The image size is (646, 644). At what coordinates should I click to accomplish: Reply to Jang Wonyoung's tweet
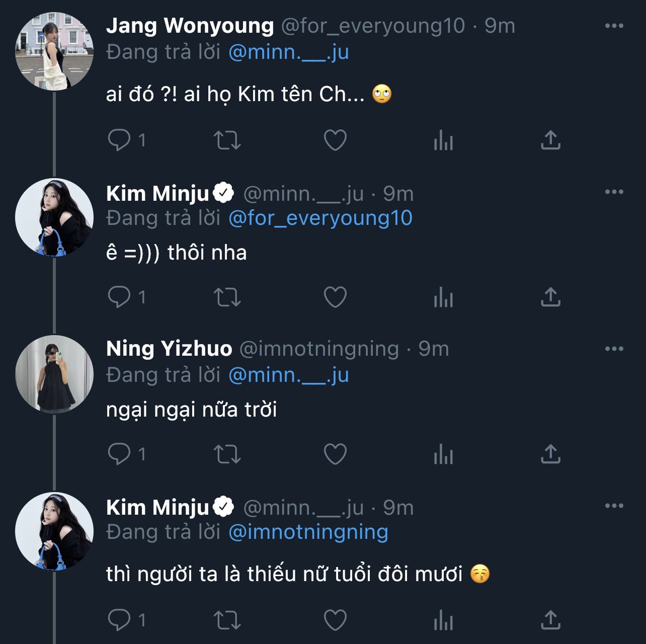119,140
